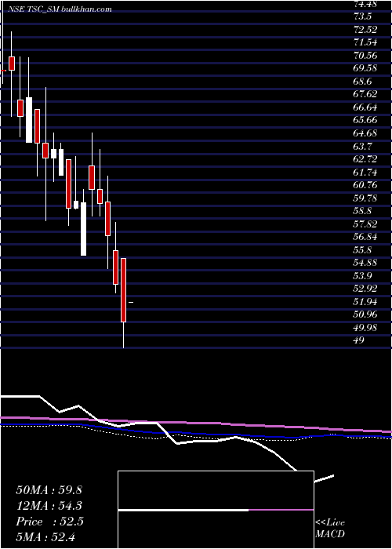Click the 53.9 price axis label
Image resolution: width=392 pixels, height=549 pixels.
tap(363, 275)
